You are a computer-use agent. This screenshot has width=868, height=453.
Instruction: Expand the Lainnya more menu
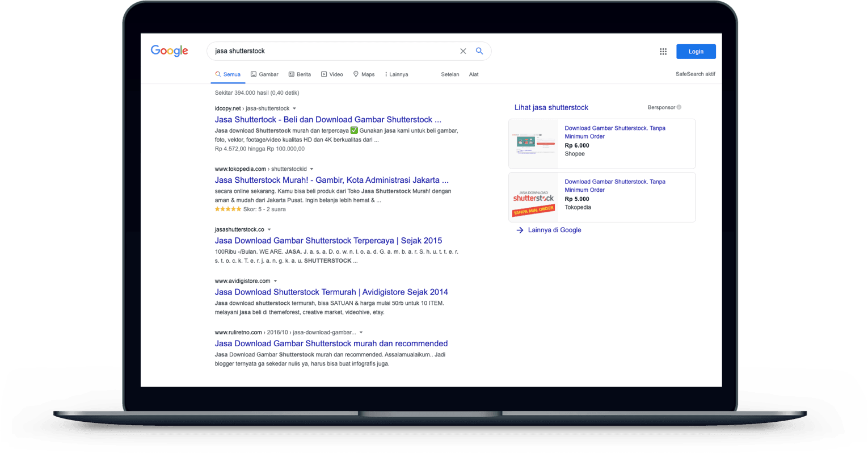click(396, 74)
